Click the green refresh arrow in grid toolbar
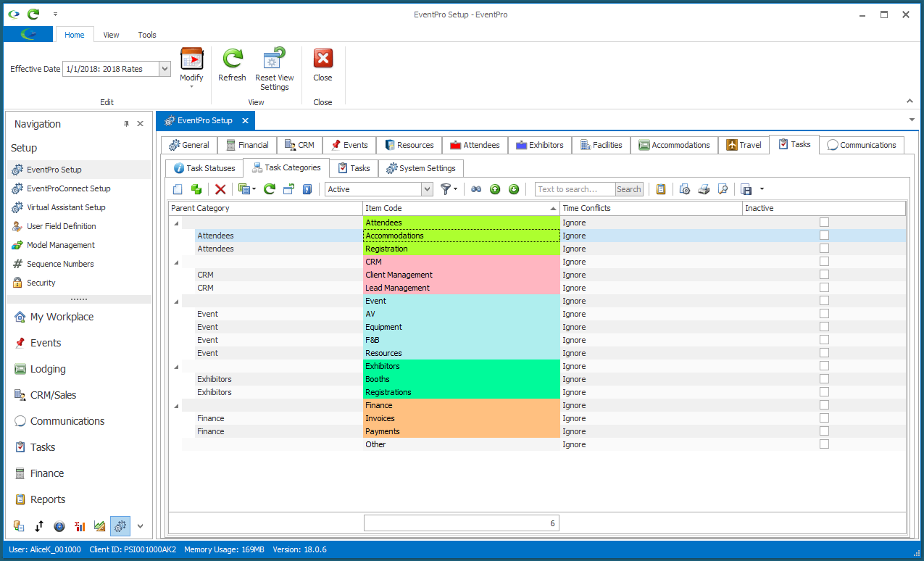Image resolution: width=924 pixels, height=561 pixels. (x=269, y=189)
